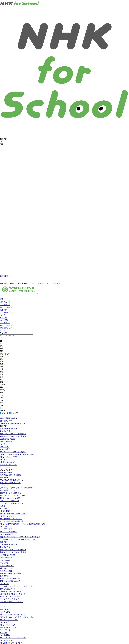This screenshot has height=644, width=129.
Task: Select 道徳 in the subject list
Action: pos(2,359)
